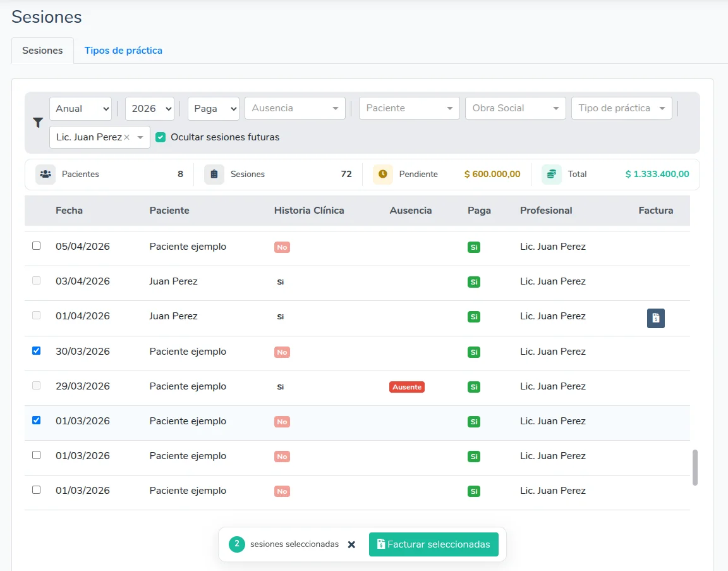728x571 pixels.
Task: Click Facturar seleccionadas button
Action: 434,544
